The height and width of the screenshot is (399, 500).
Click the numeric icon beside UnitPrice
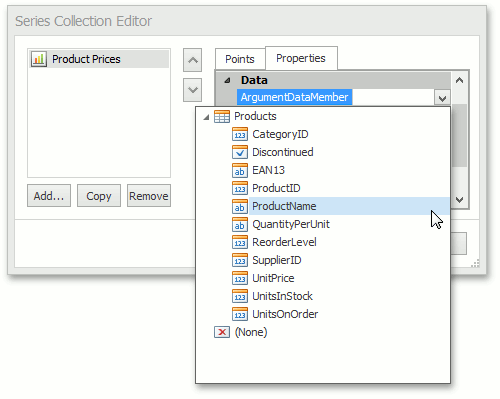pos(240,278)
